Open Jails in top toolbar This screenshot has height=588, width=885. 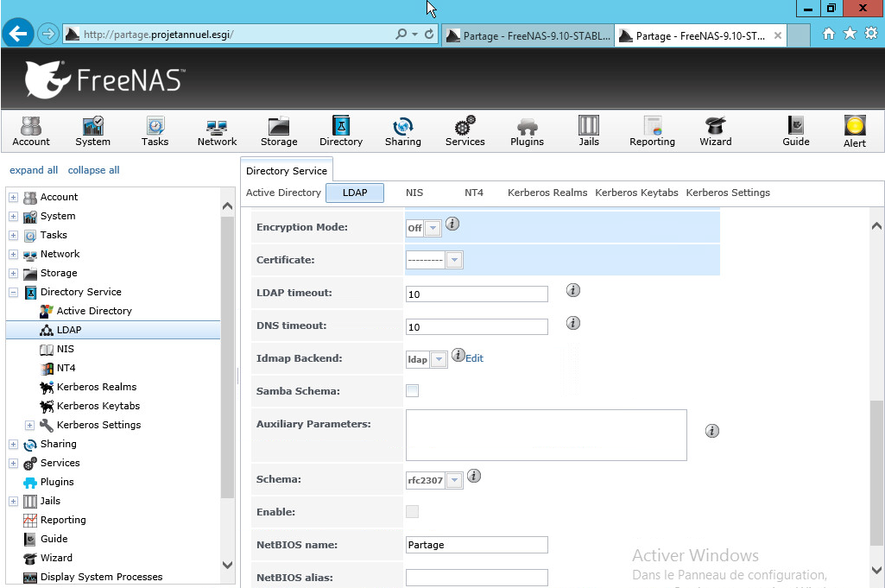(x=589, y=131)
